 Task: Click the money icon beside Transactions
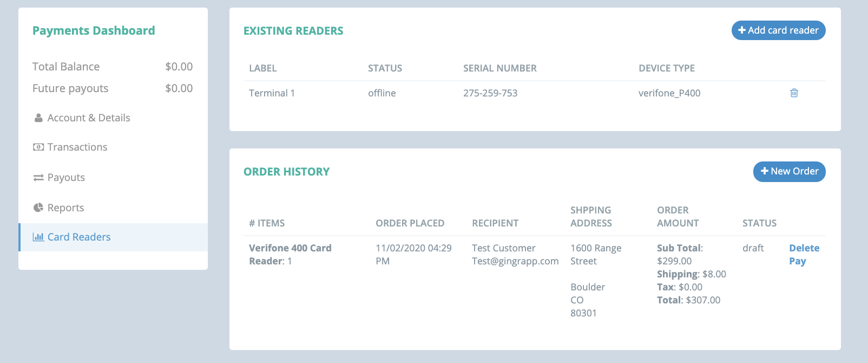pyautogui.click(x=38, y=147)
